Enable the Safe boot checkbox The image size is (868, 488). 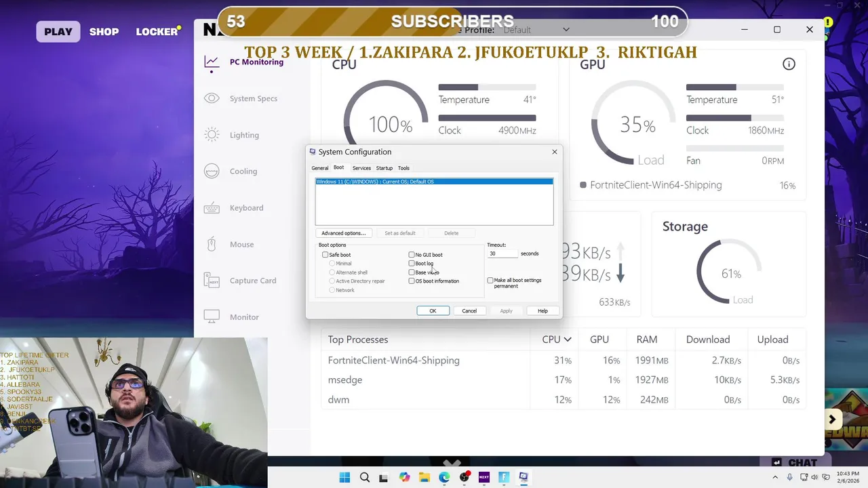[x=325, y=255]
